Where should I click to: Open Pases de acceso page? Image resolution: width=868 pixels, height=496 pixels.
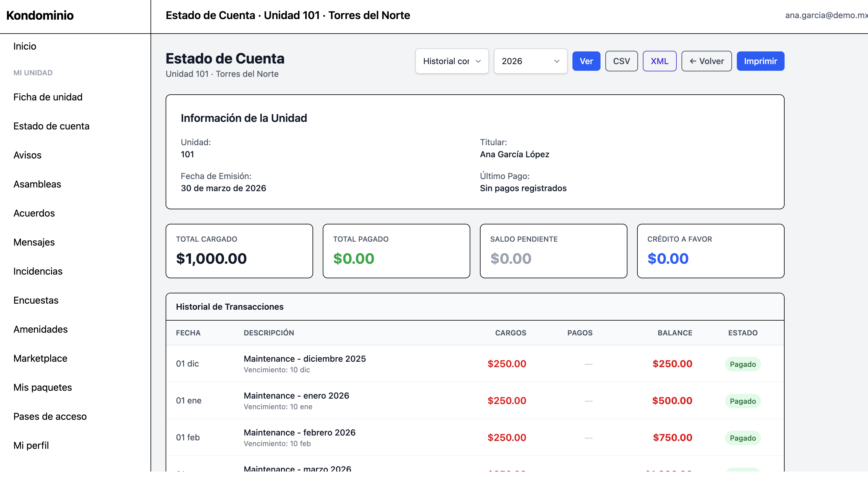pos(50,416)
